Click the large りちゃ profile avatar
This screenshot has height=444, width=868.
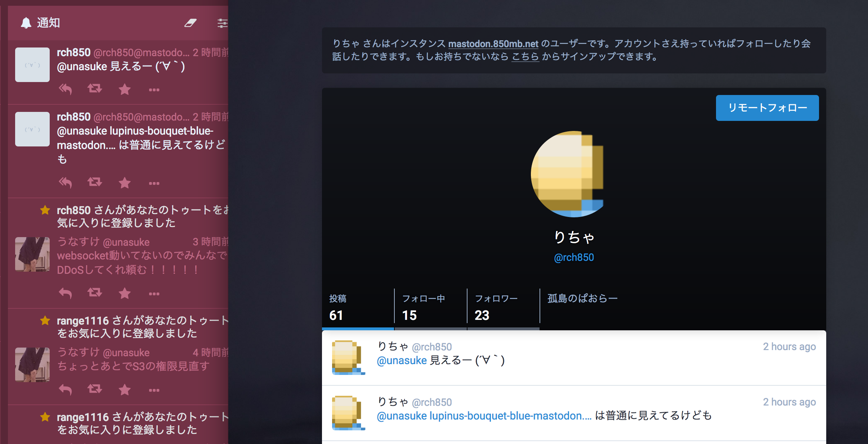[x=574, y=174]
